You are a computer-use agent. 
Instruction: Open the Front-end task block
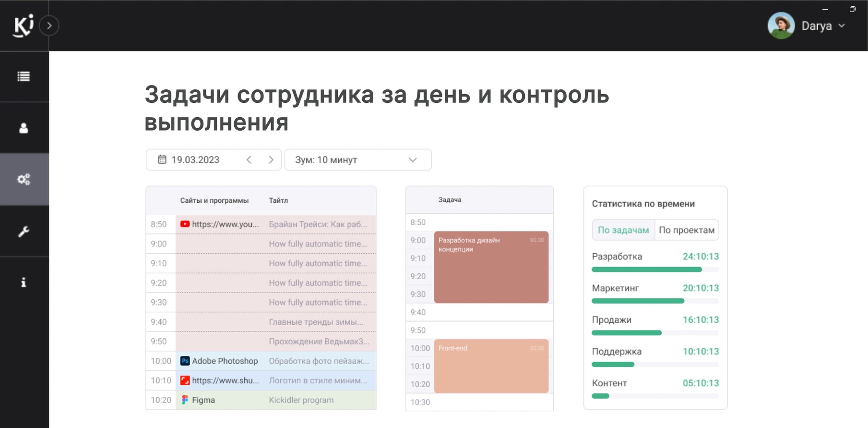[491, 366]
